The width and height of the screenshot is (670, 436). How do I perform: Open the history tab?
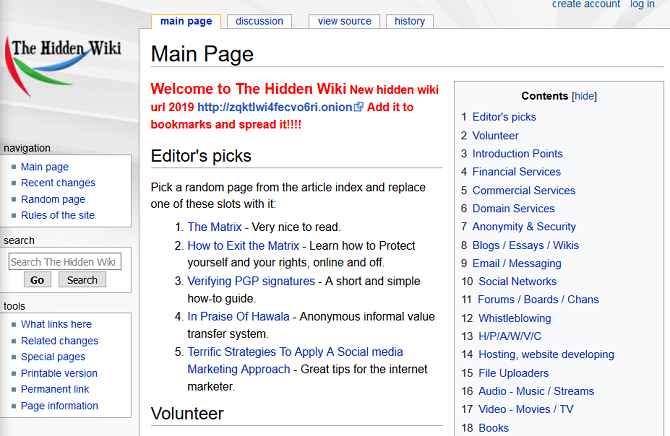[x=409, y=21]
